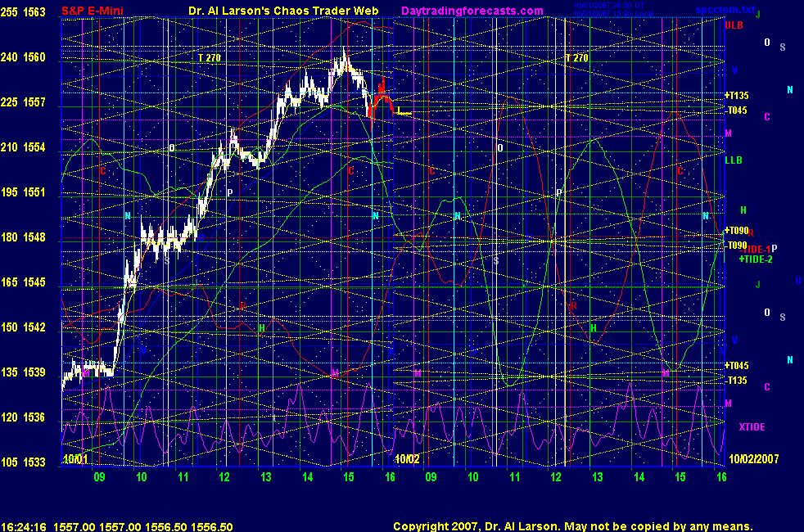This screenshot has height=532, width=804.
Task: Click the '10/01/2007 20:30 UT' timestamp
Action: point(608,6)
